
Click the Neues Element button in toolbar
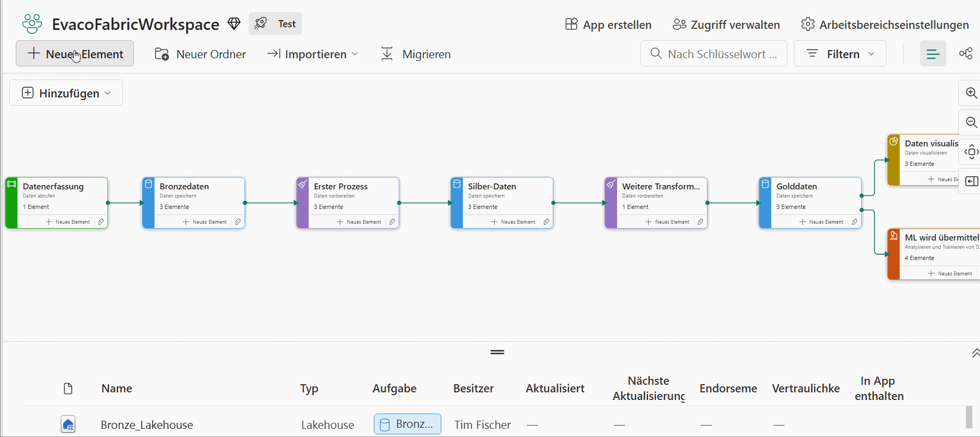point(75,54)
